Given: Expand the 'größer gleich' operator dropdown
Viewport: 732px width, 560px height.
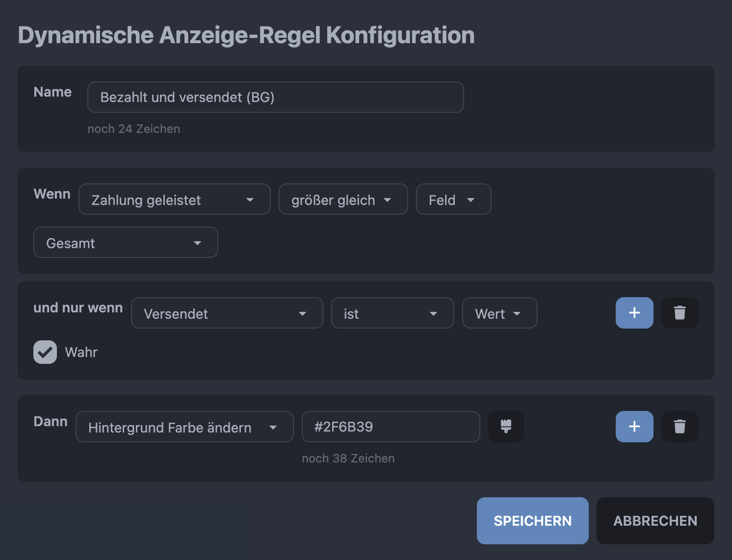Looking at the screenshot, I should [x=343, y=199].
